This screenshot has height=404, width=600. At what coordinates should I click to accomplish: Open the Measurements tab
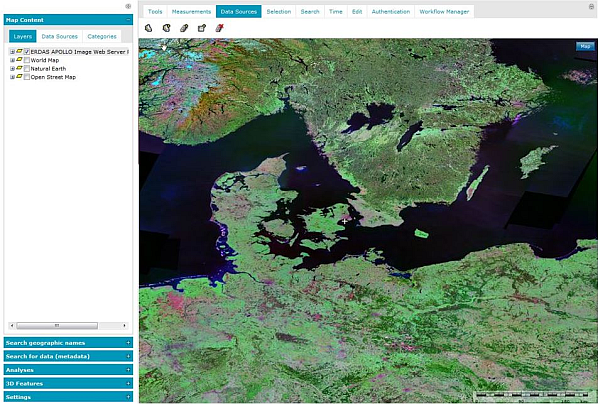(191, 11)
